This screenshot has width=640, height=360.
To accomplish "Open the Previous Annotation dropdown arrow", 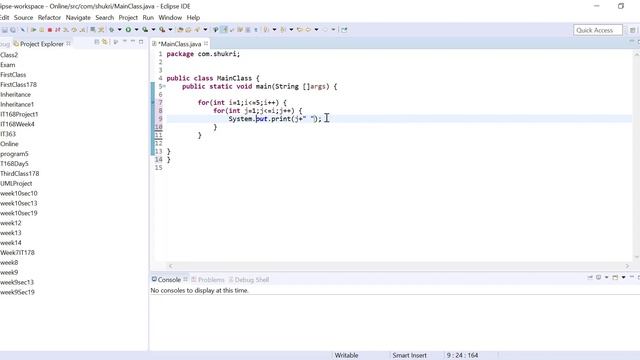I will tap(291, 30).
